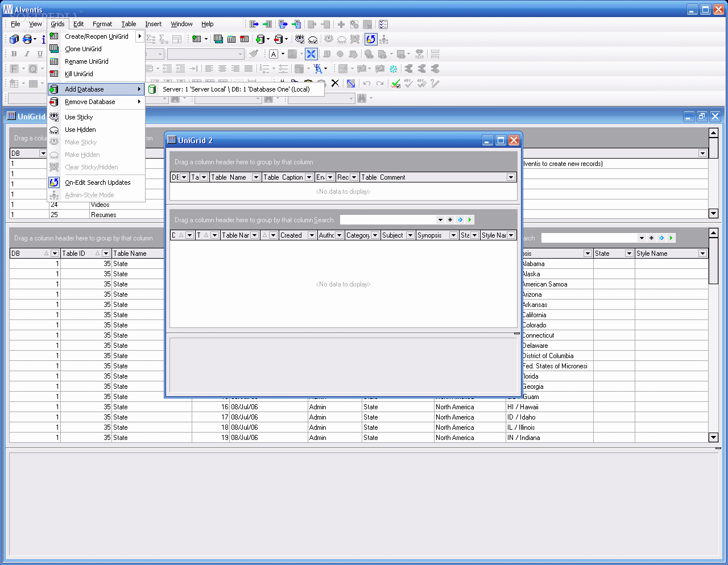Viewport: 728px width, 565px height.
Task: Expand the Create/Reopen UniGrid submenu arrow
Action: pyautogui.click(x=139, y=36)
